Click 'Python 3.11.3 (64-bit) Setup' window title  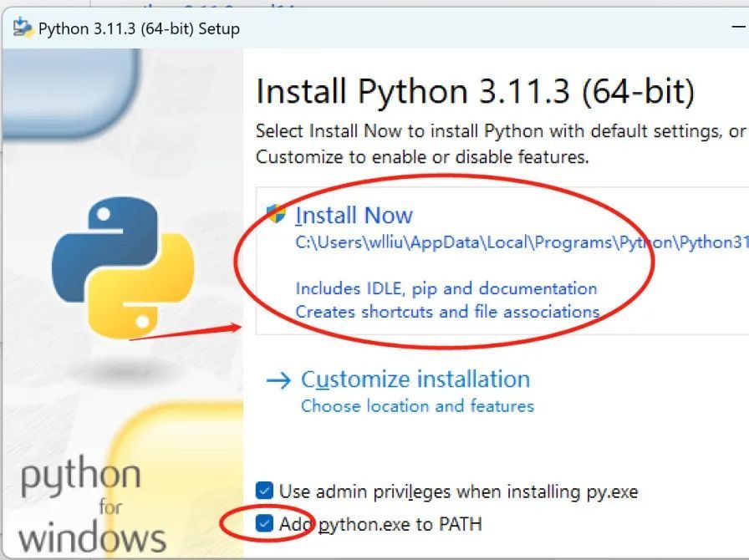[x=139, y=28]
